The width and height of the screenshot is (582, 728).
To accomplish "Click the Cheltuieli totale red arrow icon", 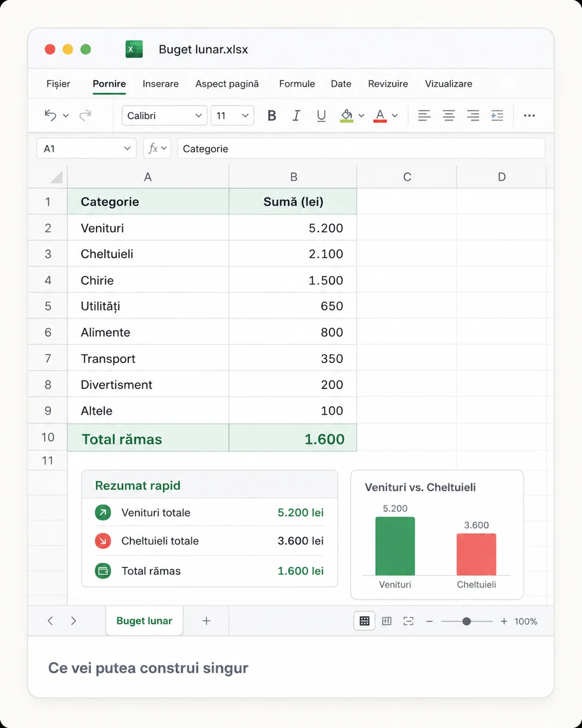I will click(103, 541).
